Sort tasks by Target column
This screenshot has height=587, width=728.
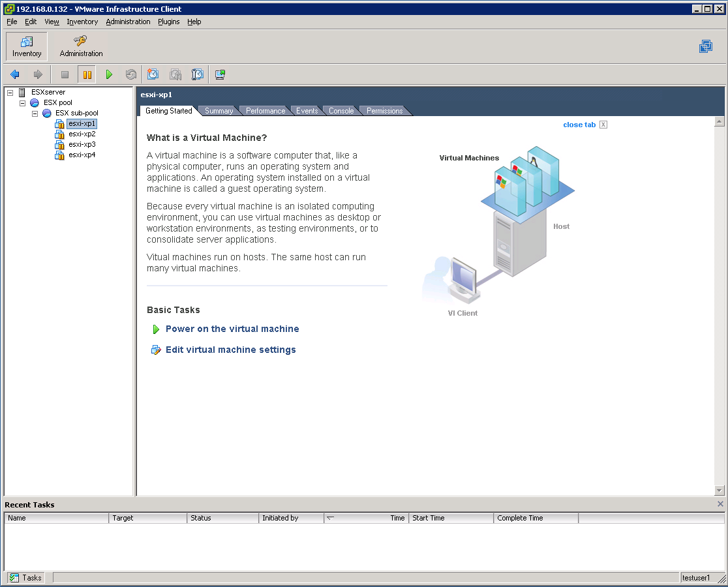[147, 518]
